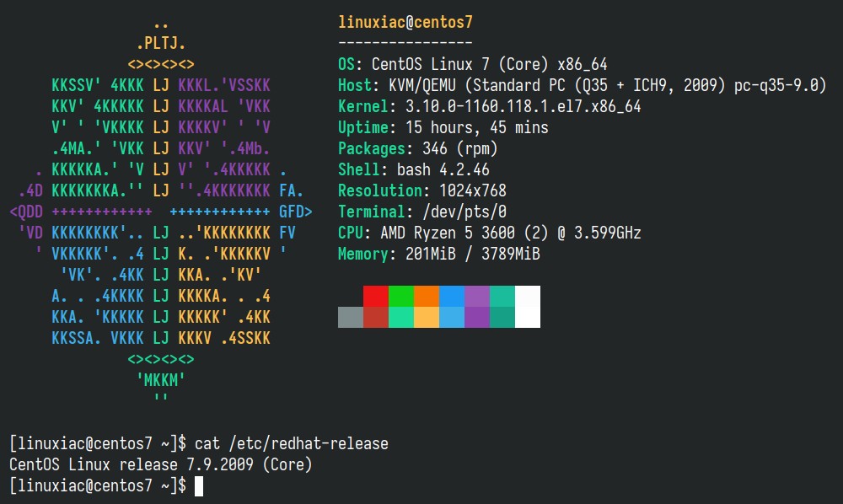Click the bright red color block
Screen dimensions: 843x504
pyautogui.click(x=376, y=296)
